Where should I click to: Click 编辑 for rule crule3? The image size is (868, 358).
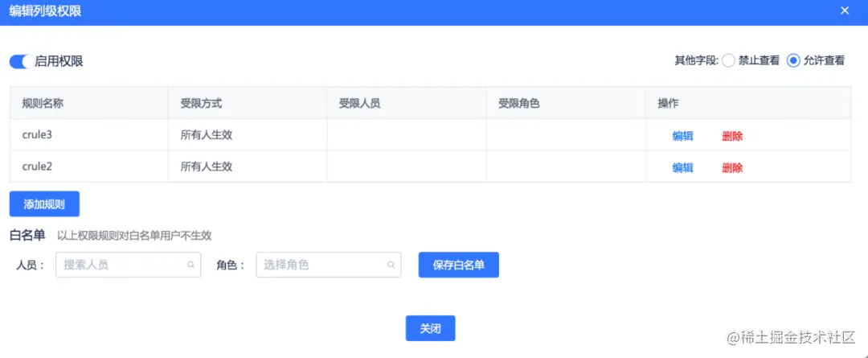click(x=682, y=136)
